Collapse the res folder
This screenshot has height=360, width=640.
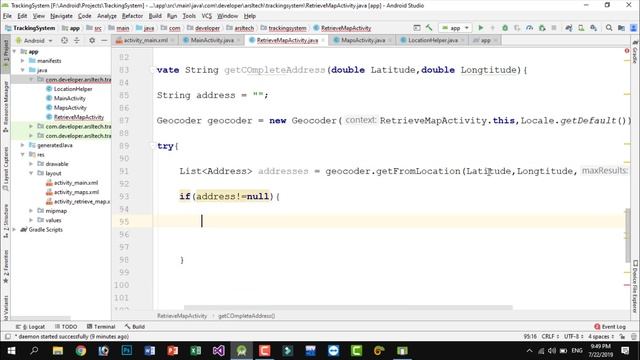23,154
